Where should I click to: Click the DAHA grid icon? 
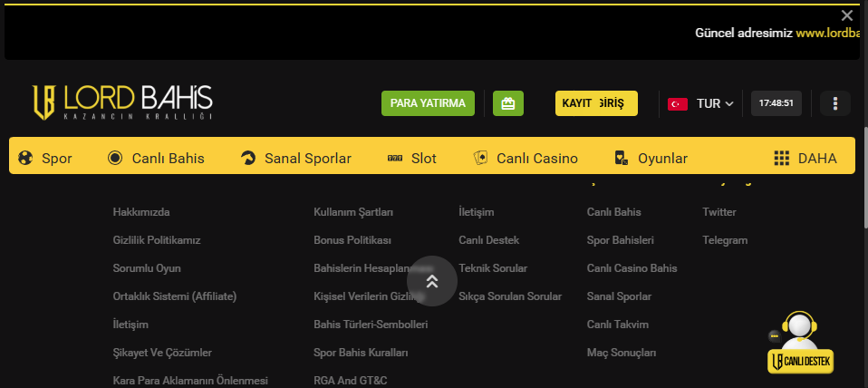782,159
